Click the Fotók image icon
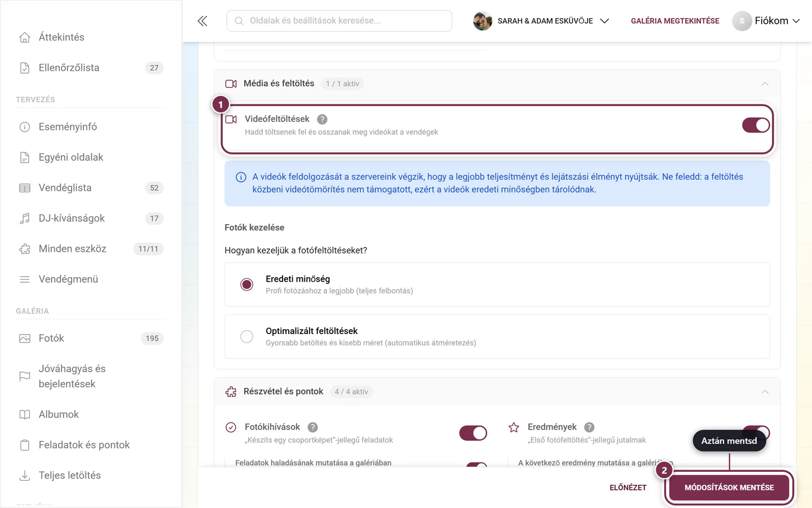The image size is (812, 508). point(25,339)
